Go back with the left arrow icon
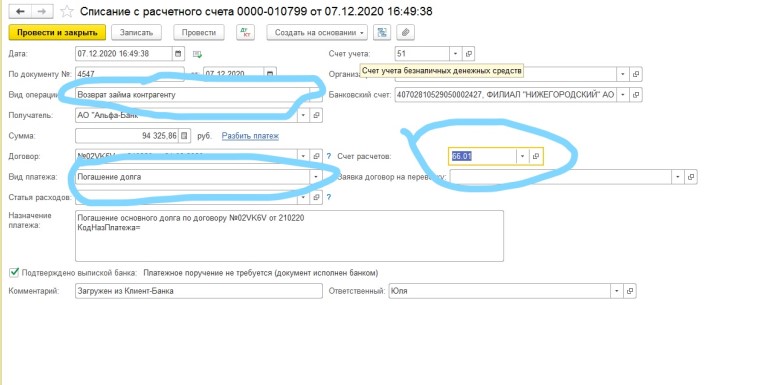This screenshot has width=776, height=385. click(21, 11)
